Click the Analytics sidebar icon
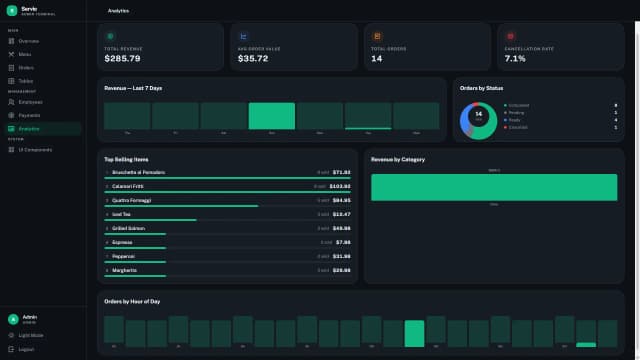The height and width of the screenshot is (360, 640). tap(11, 129)
